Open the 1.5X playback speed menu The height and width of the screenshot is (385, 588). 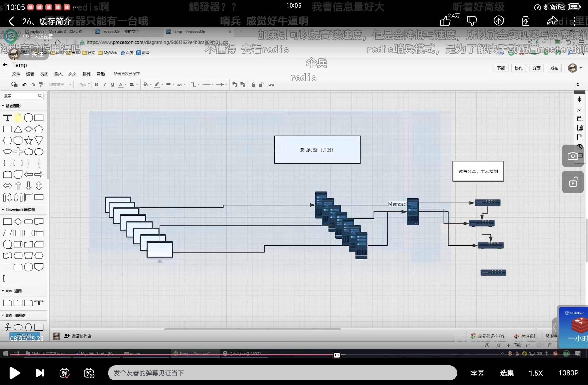(536, 373)
